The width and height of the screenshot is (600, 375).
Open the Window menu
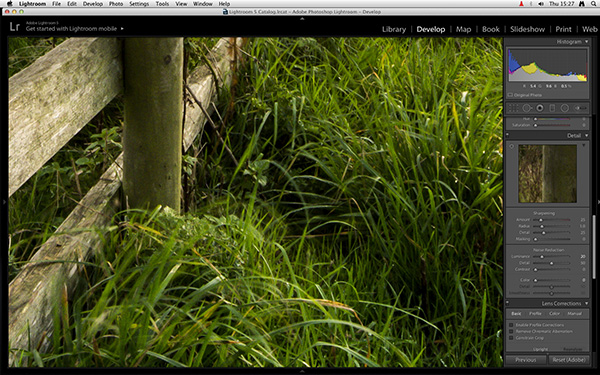[203, 3]
